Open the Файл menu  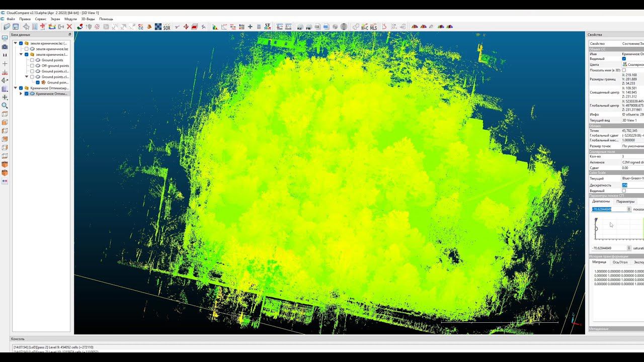tap(11, 19)
